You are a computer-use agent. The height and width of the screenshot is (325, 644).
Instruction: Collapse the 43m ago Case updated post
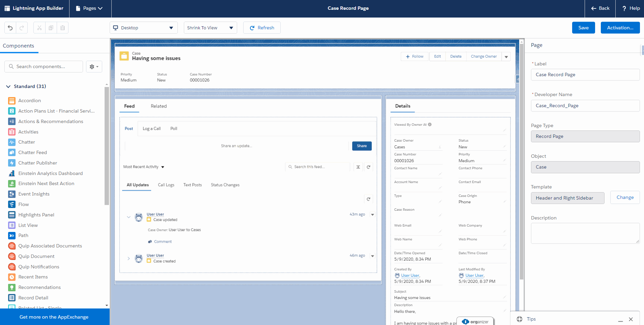point(129,217)
